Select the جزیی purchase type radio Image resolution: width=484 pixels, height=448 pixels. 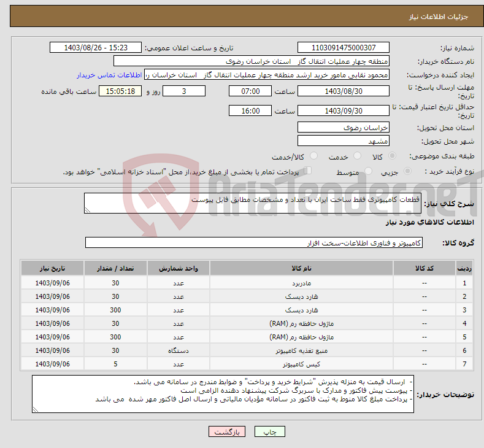point(407,171)
